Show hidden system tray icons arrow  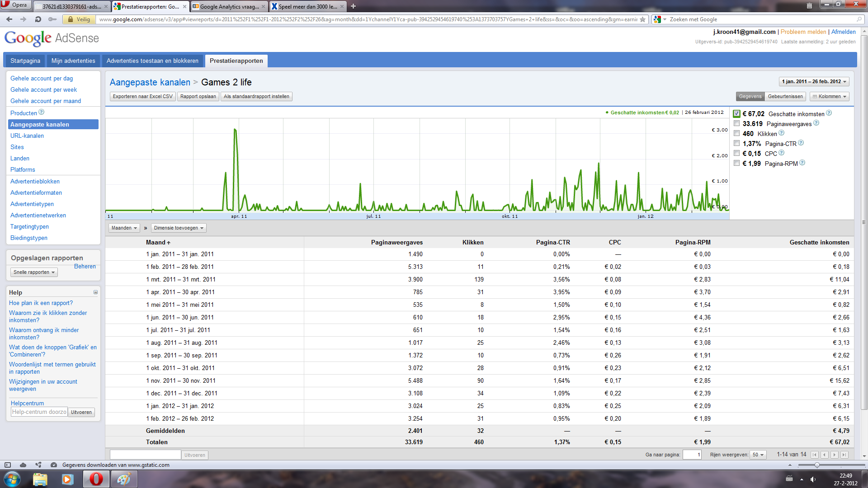pyautogui.click(x=802, y=479)
